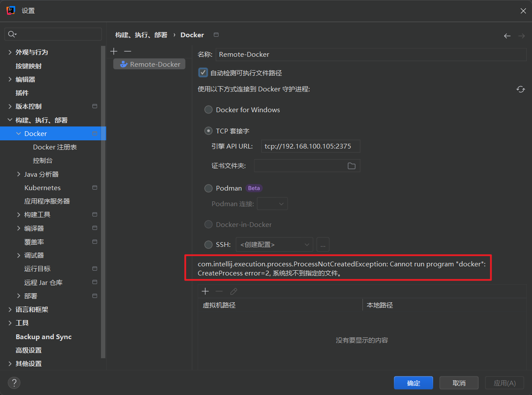Click the 取消 button
Viewport: 532px width, 395px height.
[x=459, y=383]
